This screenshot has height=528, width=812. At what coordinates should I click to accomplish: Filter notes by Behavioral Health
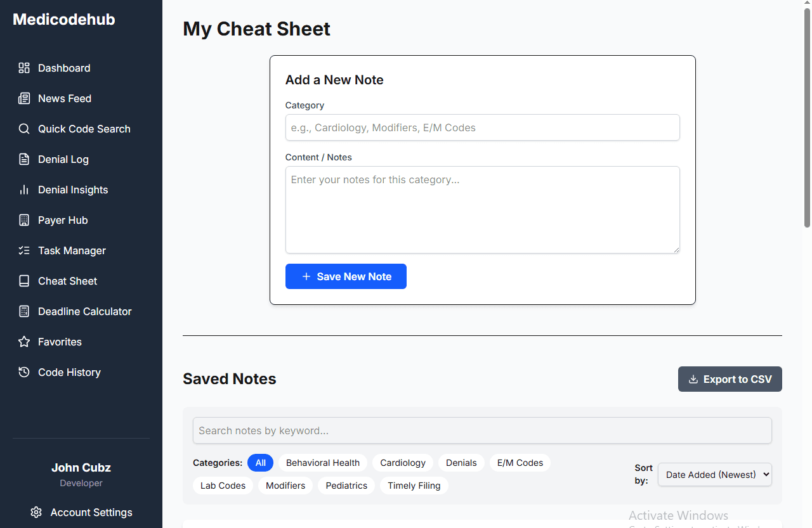tap(323, 463)
